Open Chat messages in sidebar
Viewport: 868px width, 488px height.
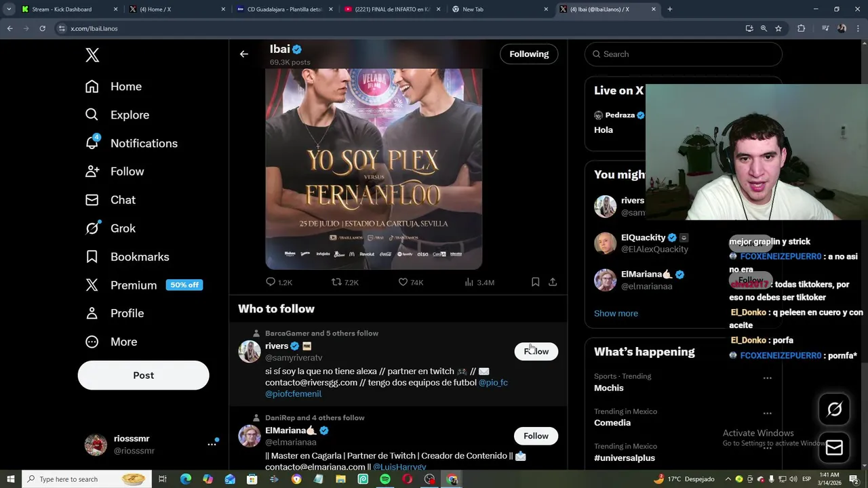pos(111,200)
